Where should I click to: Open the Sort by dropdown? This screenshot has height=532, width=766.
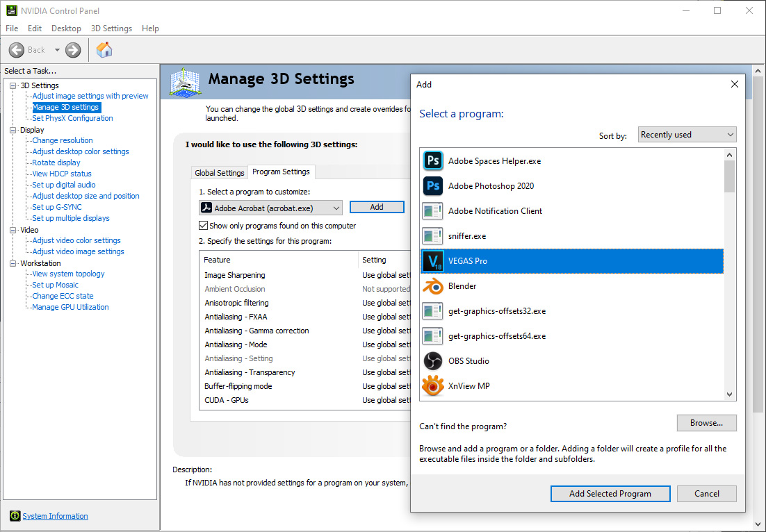click(687, 135)
